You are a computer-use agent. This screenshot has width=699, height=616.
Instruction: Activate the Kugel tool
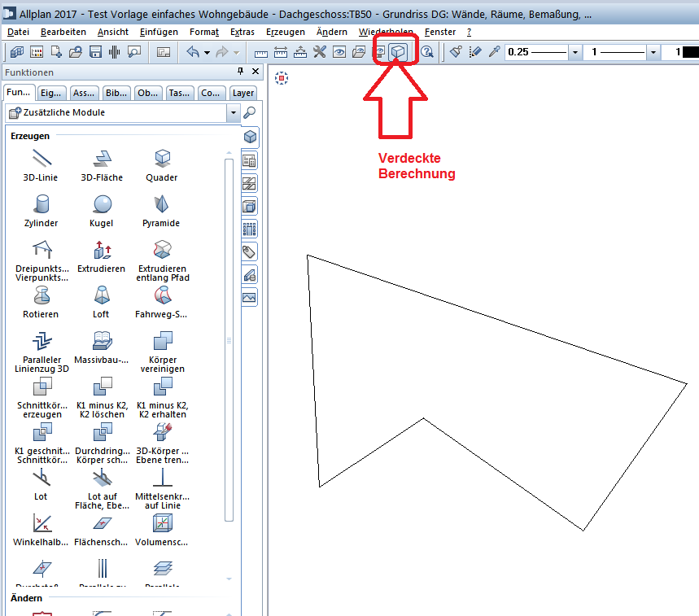(102, 203)
